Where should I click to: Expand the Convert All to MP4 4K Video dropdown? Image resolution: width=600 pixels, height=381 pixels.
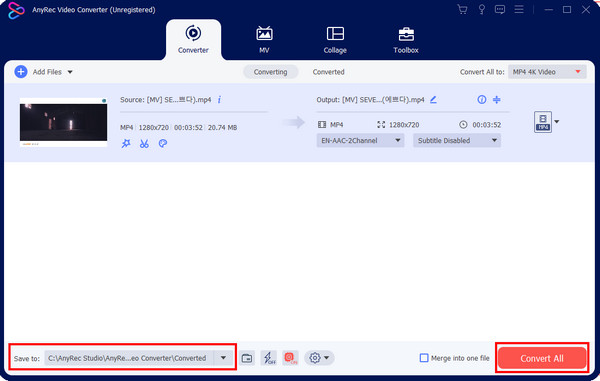[x=547, y=72]
